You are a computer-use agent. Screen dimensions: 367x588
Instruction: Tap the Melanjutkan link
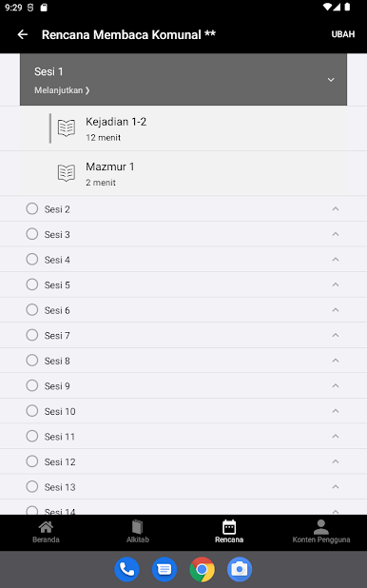62,90
